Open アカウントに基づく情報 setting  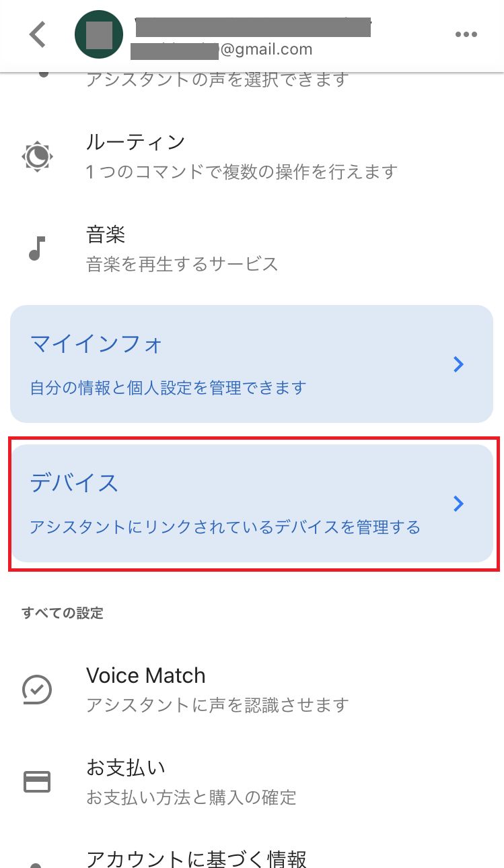196,859
